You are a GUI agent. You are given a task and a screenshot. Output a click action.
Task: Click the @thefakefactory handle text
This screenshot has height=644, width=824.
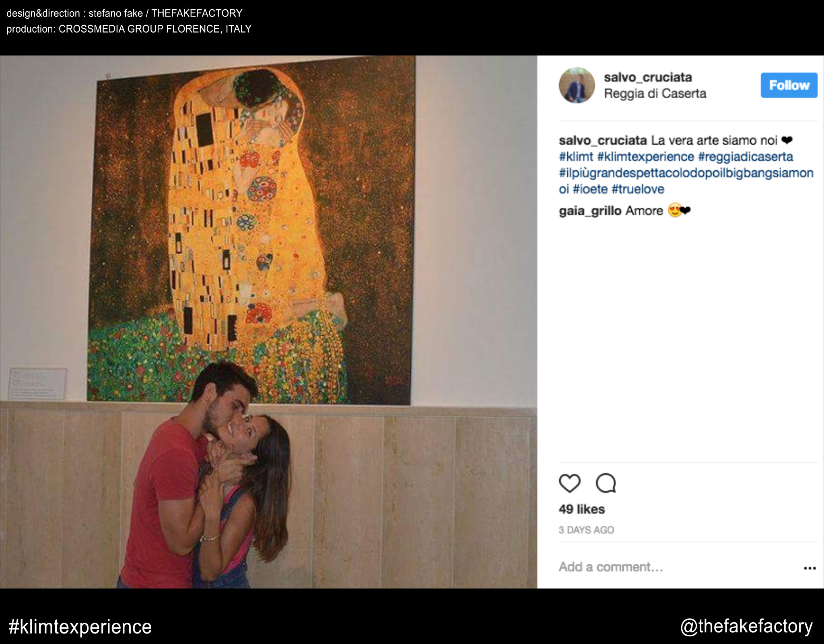tap(746, 627)
